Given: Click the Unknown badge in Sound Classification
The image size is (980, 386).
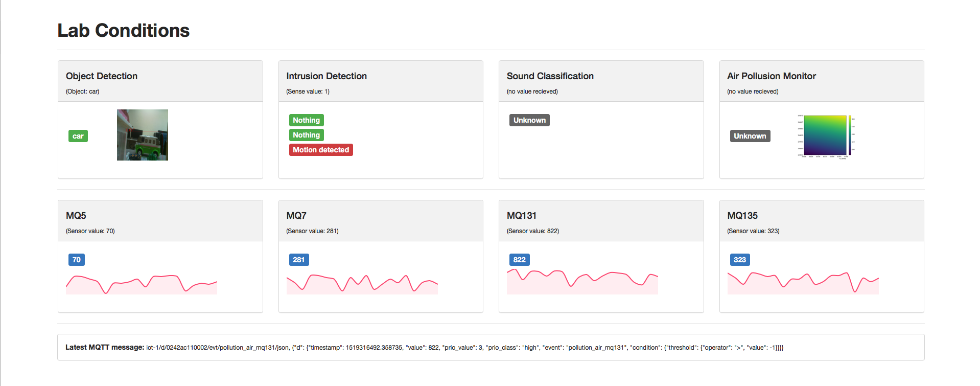Looking at the screenshot, I should pyautogui.click(x=529, y=120).
